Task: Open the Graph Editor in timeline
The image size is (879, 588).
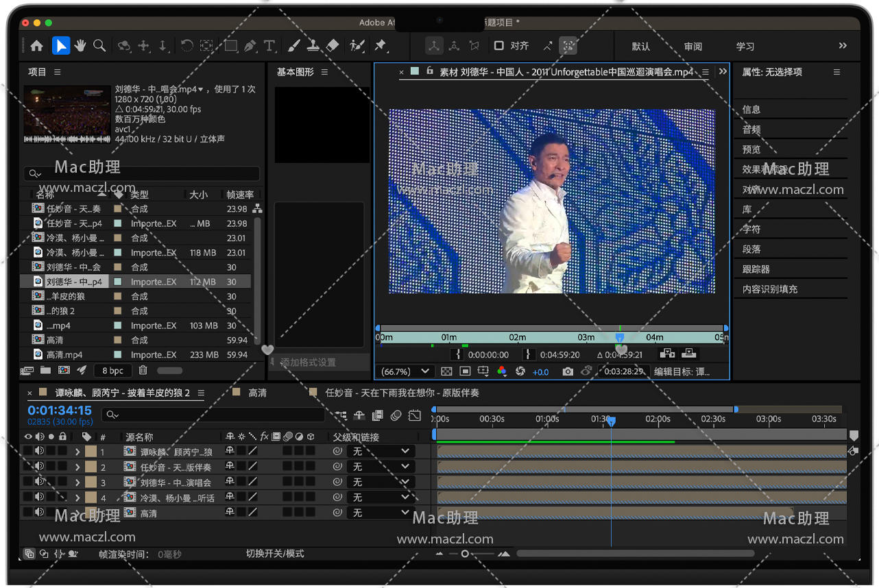Action: pos(414,415)
